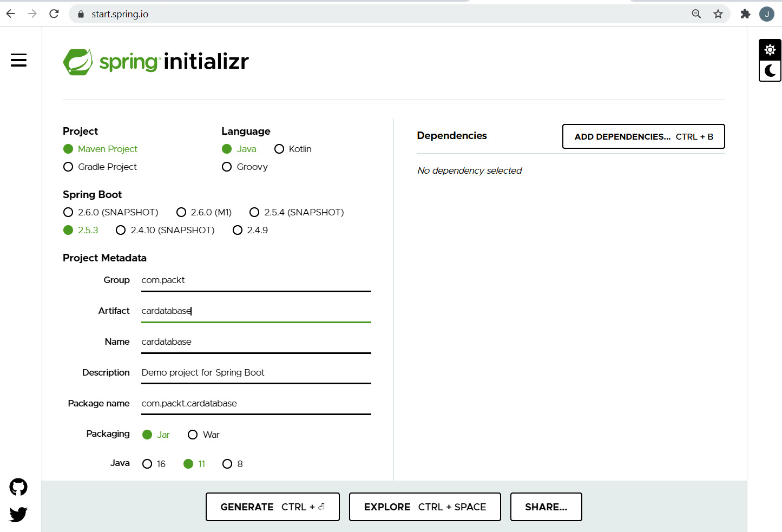
Task: Select Jar packaging
Action: pyautogui.click(x=156, y=435)
